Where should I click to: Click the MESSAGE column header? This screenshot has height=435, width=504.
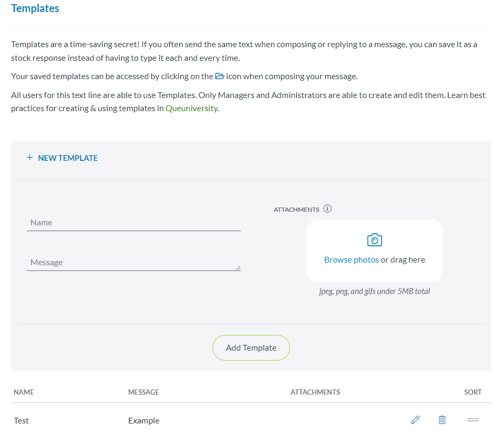click(143, 392)
